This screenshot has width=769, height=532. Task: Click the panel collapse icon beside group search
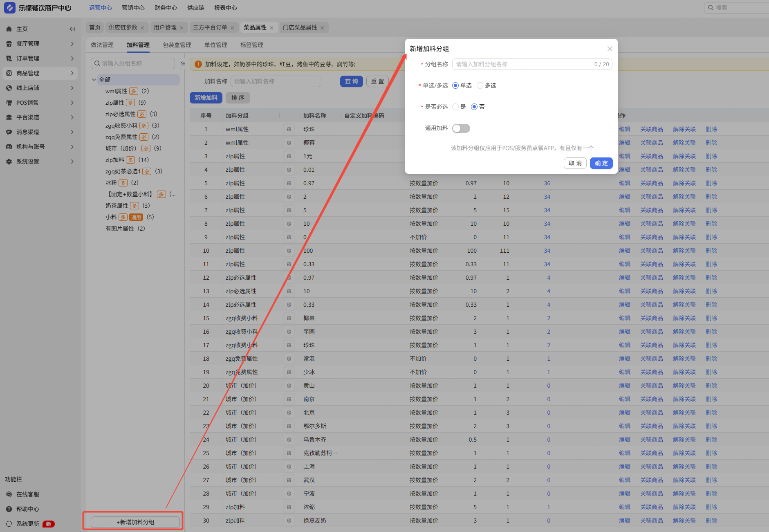pyautogui.click(x=183, y=63)
